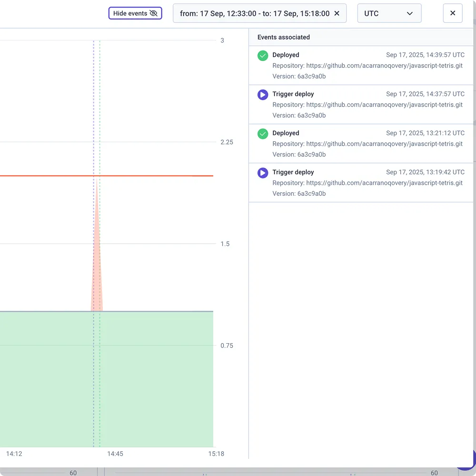Screen dimensions: 476x476
Task: Select the Trigger deploy title at 14:37:57 UTC
Action: 293,94
